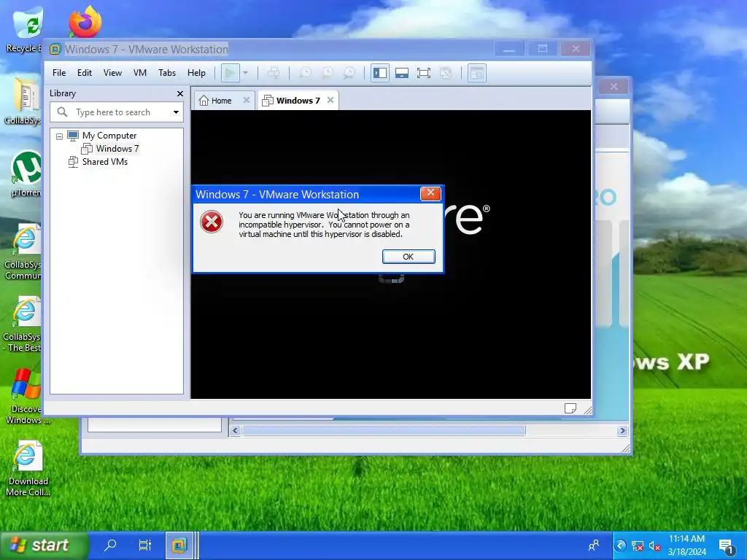The image size is (747, 560).
Task: Minimize the VMware Workstation window
Action: click(x=508, y=49)
